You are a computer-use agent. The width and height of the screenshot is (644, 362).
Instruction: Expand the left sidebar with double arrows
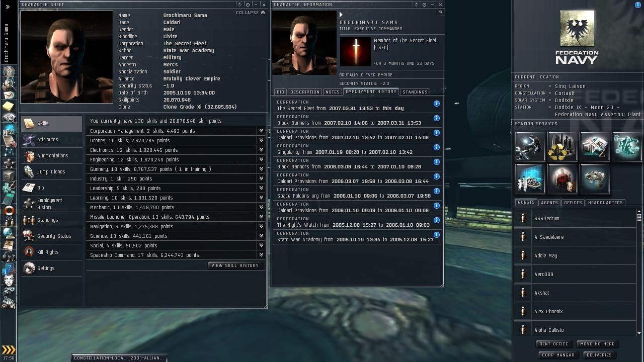click(8, 7)
